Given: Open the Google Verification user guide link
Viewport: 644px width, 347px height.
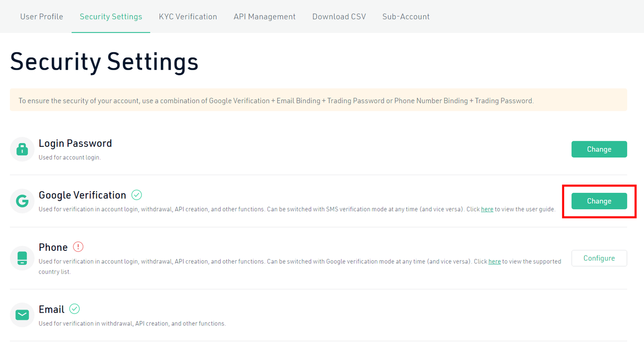Looking at the screenshot, I should coord(487,210).
